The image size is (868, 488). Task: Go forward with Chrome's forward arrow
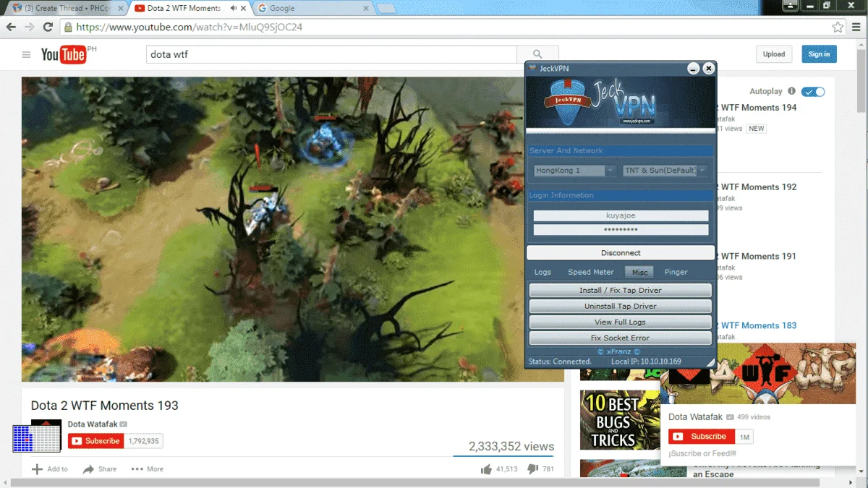point(29,27)
